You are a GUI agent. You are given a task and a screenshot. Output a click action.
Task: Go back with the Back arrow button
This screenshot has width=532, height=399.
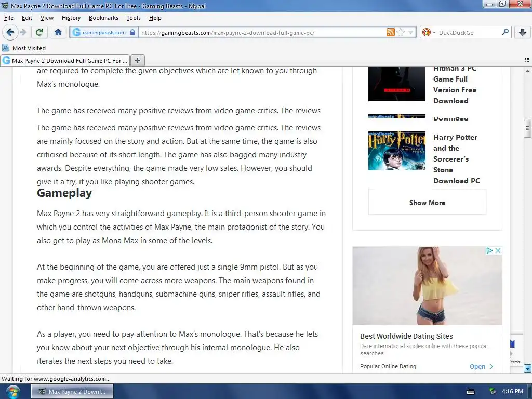(10, 33)
